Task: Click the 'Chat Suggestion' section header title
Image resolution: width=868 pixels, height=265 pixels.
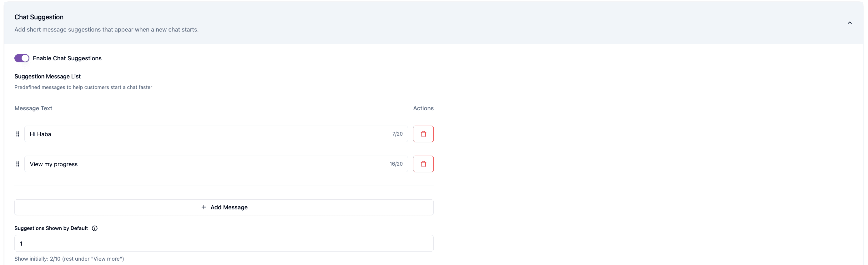Action: (x=39, y=17)
